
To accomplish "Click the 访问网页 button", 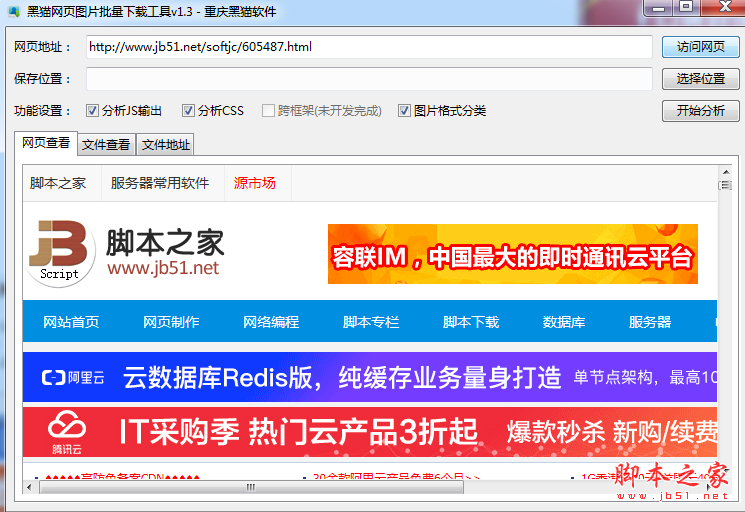I will [701, 47].
